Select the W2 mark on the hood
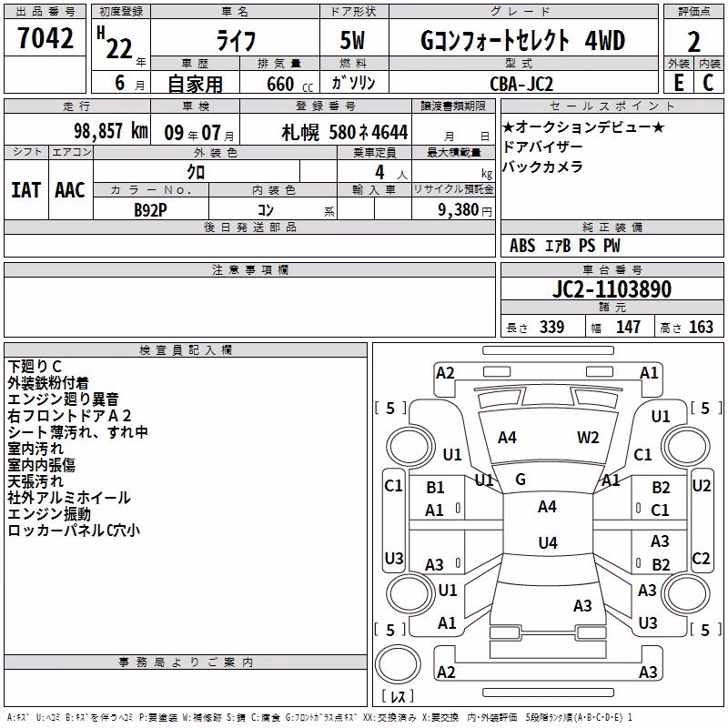 (x=588, y=438)
